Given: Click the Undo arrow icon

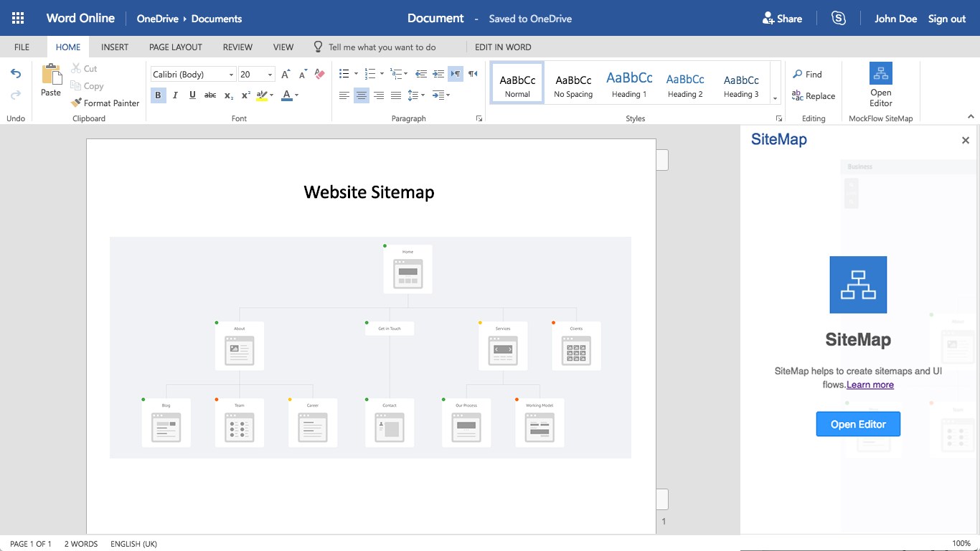Looking at the screenshot, I should [16, 74].
